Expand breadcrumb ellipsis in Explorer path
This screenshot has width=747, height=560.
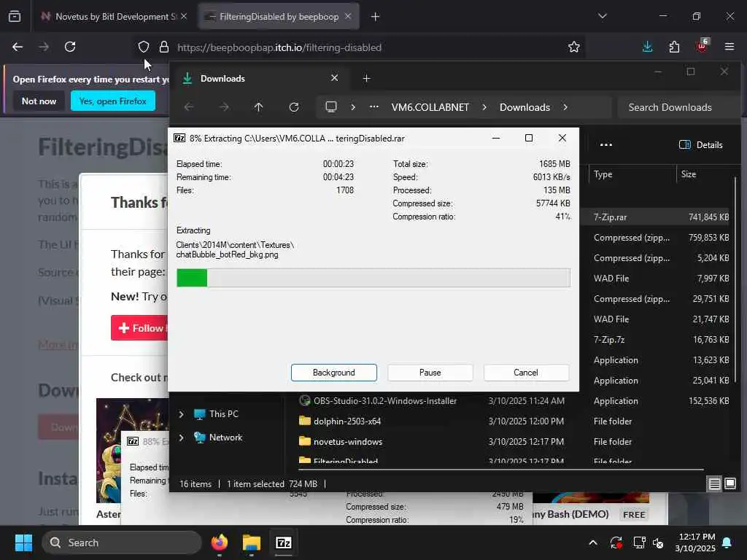374,106
